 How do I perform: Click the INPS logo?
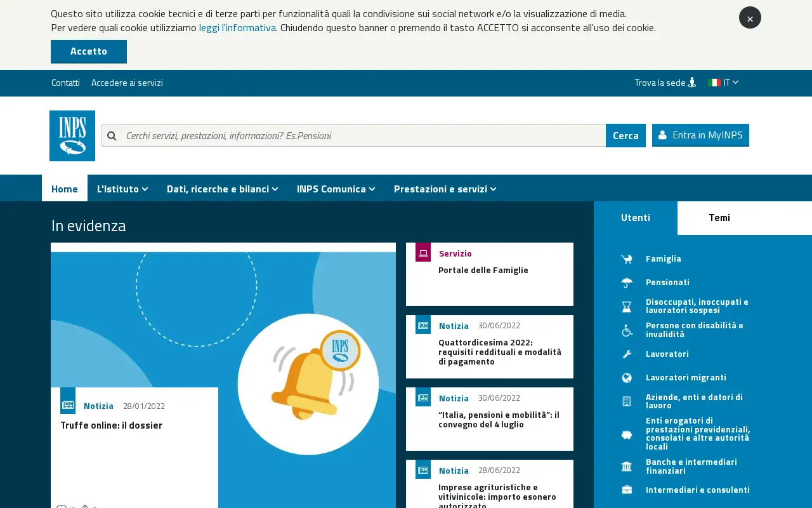(72, 136)
